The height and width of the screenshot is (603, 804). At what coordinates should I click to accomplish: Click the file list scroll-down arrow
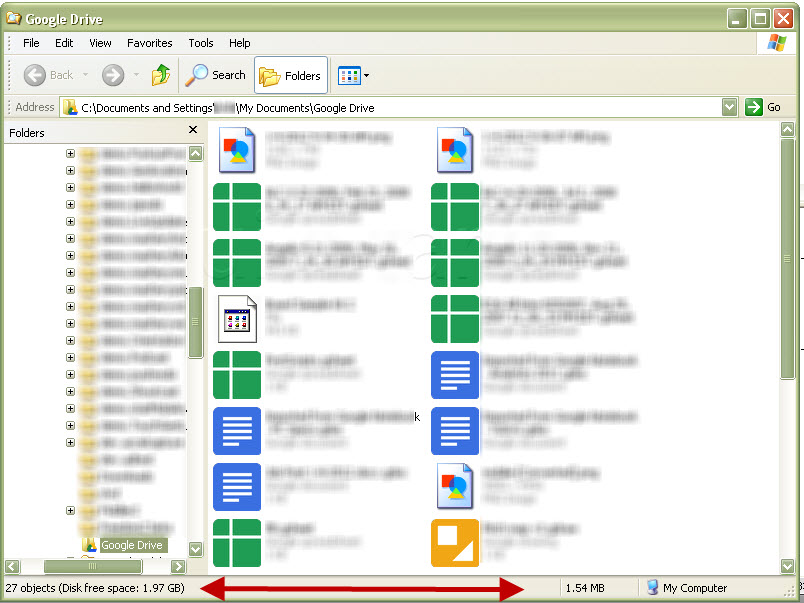pyautogui.click(x=787, y=566)
